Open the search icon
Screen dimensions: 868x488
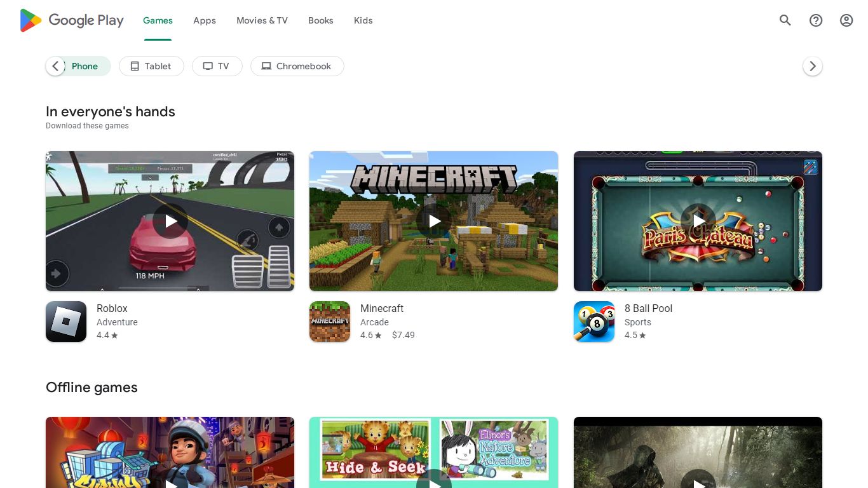tap(785, 20)
